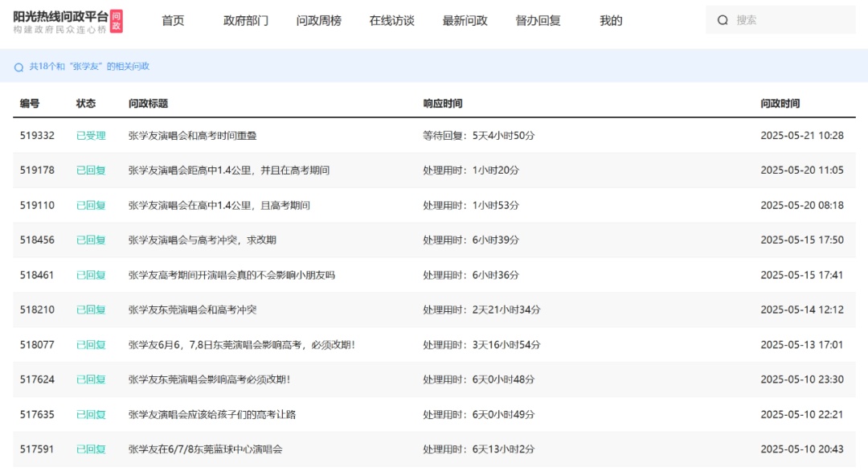Open post 张学友在6/7/8东莞蓝球中心演唱会

click(205, 449)
